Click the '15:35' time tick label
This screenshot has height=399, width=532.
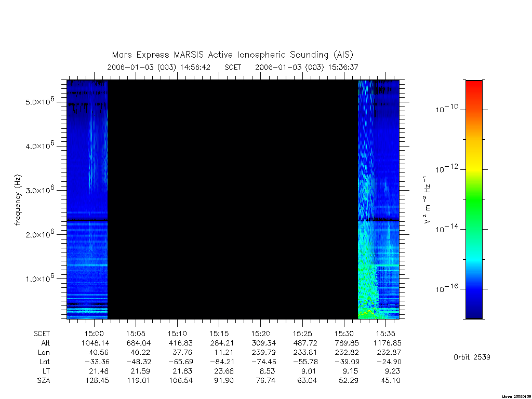pyautogui.click(x=385, y=334)
